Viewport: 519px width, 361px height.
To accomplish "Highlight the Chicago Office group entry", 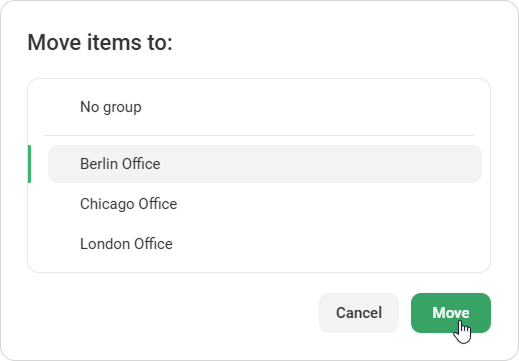I will [x=265, y=204].
